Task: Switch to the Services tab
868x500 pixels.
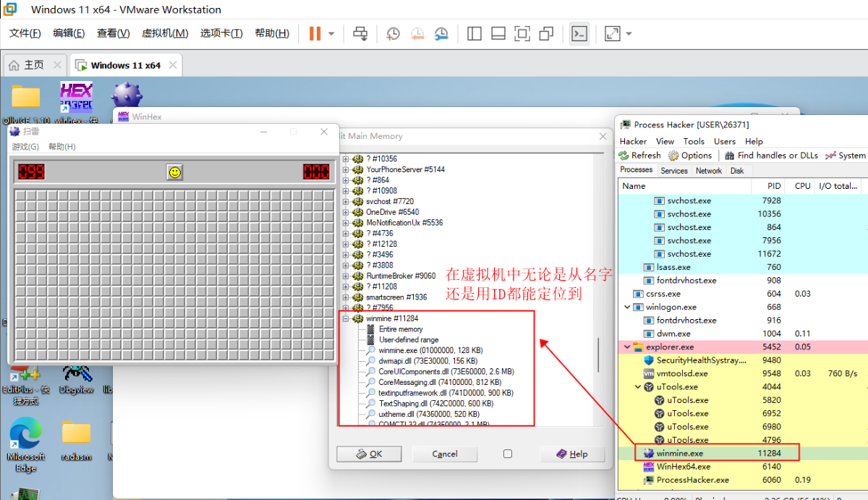Action: click(674, 171)
